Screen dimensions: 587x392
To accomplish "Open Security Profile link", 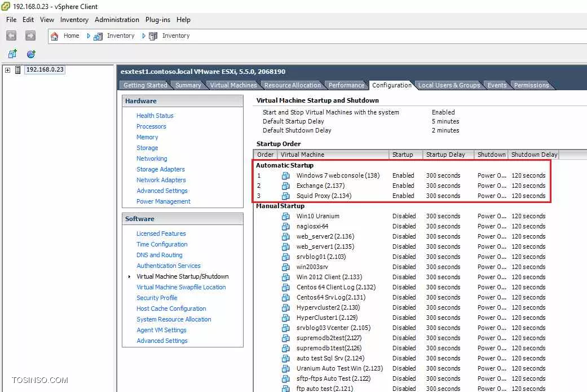I will pyautogui.click(x=157, y=298).
